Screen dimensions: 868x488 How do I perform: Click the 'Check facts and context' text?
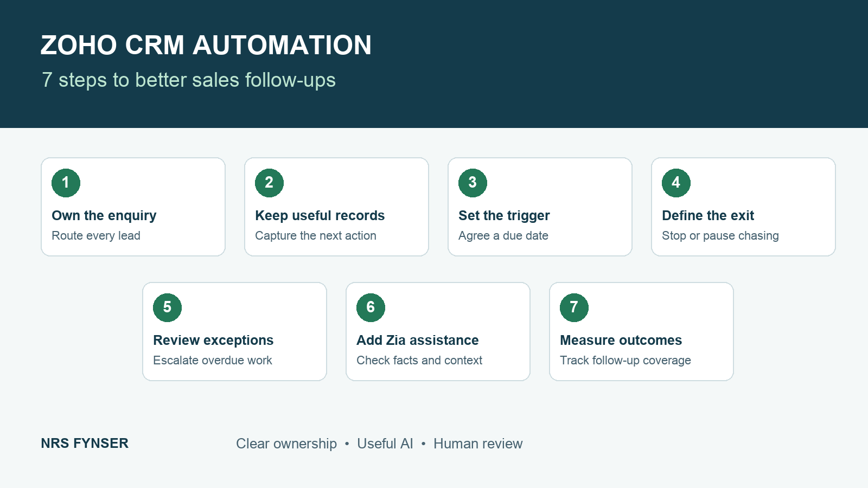click(419, 361)
